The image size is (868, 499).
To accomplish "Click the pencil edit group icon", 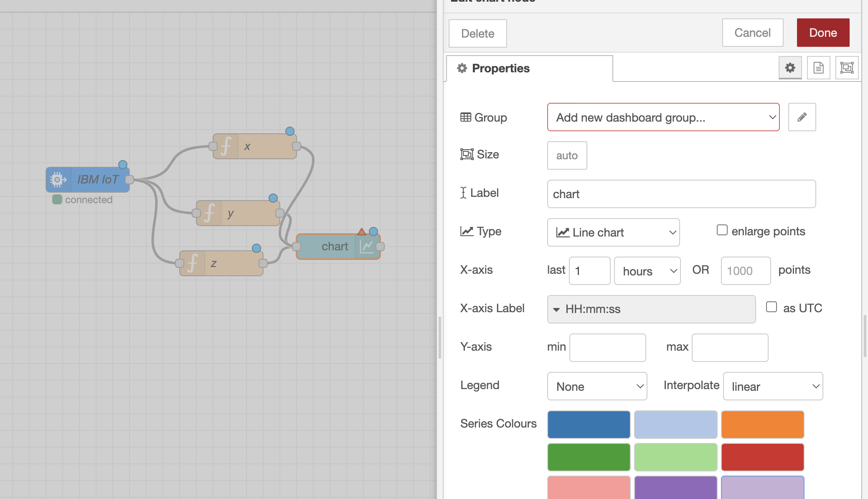I will (x=802, y=117).
